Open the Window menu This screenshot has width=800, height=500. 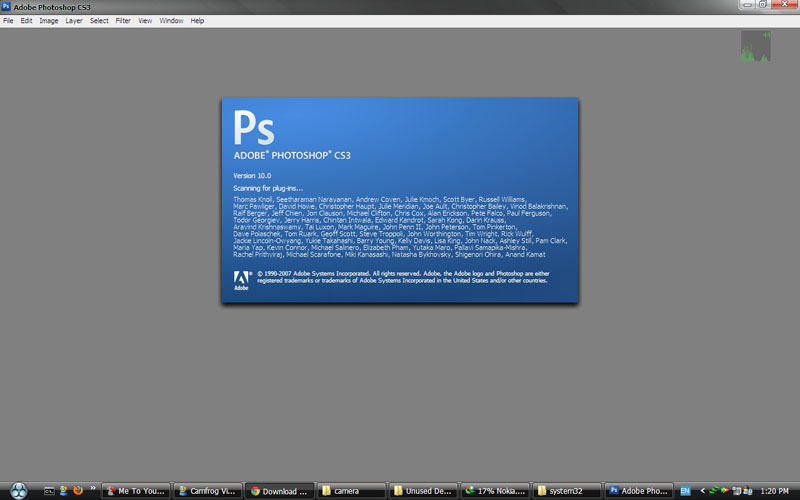(x=171, y=21)
